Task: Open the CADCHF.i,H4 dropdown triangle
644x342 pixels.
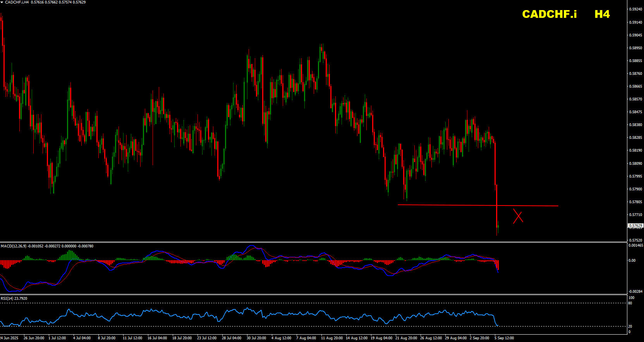Action: pos(2,2)
